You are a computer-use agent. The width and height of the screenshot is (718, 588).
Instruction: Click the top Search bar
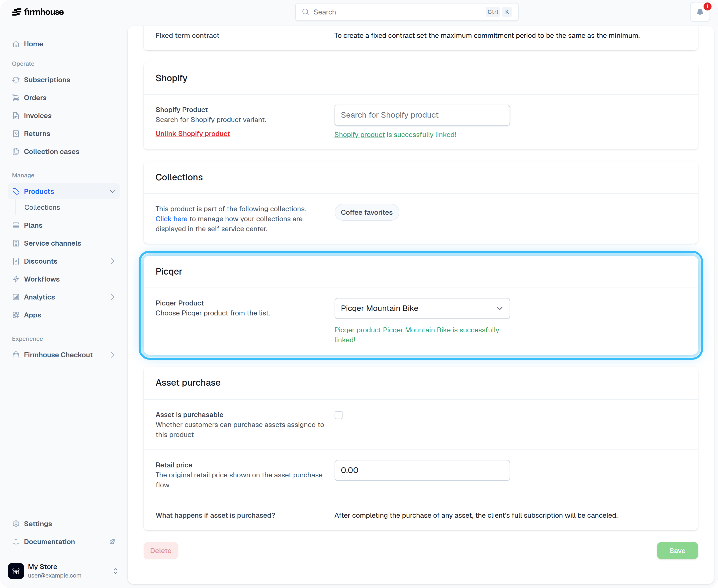(x=407, y=12)
